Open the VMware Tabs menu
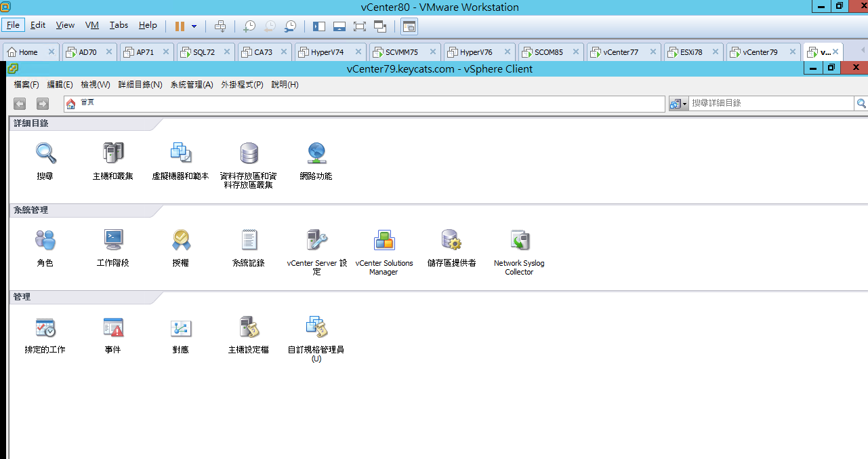 pos(119,25)
